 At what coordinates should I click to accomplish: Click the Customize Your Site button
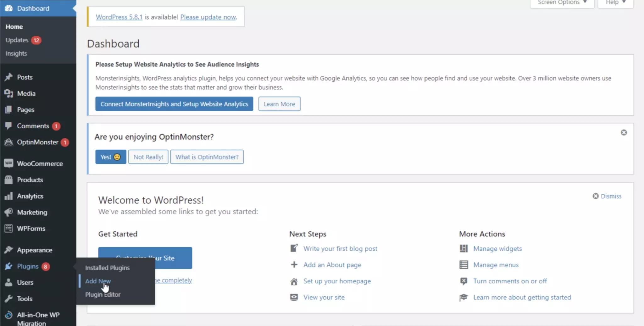point(145,258)
